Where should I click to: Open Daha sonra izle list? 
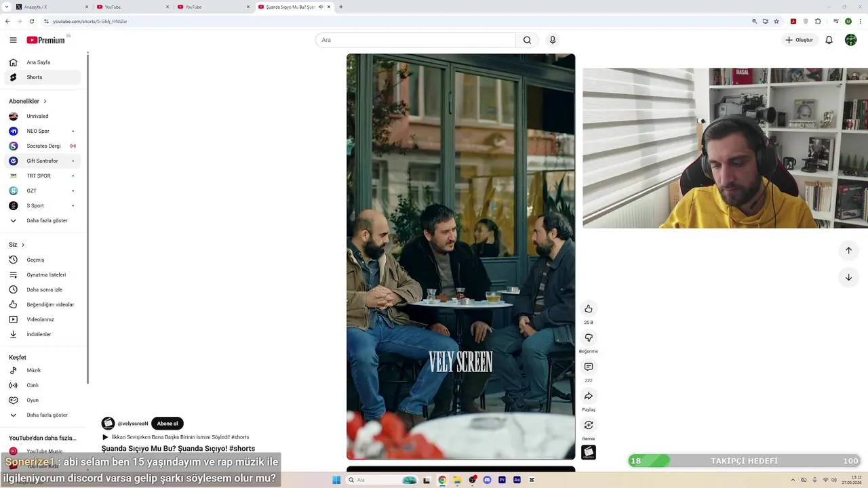tap(43, 289)
